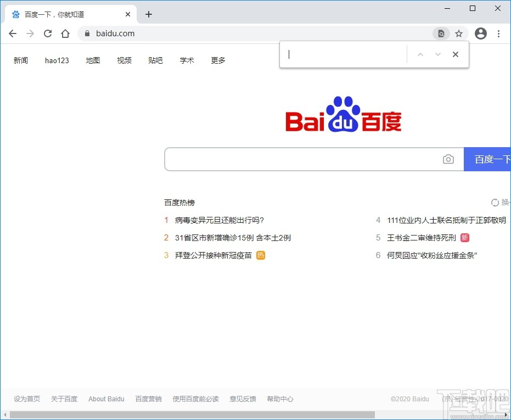The width and height of the screenshot is (511, 420).
Task: Click the bookmark star icon
Action: click(x=459, y=33)
